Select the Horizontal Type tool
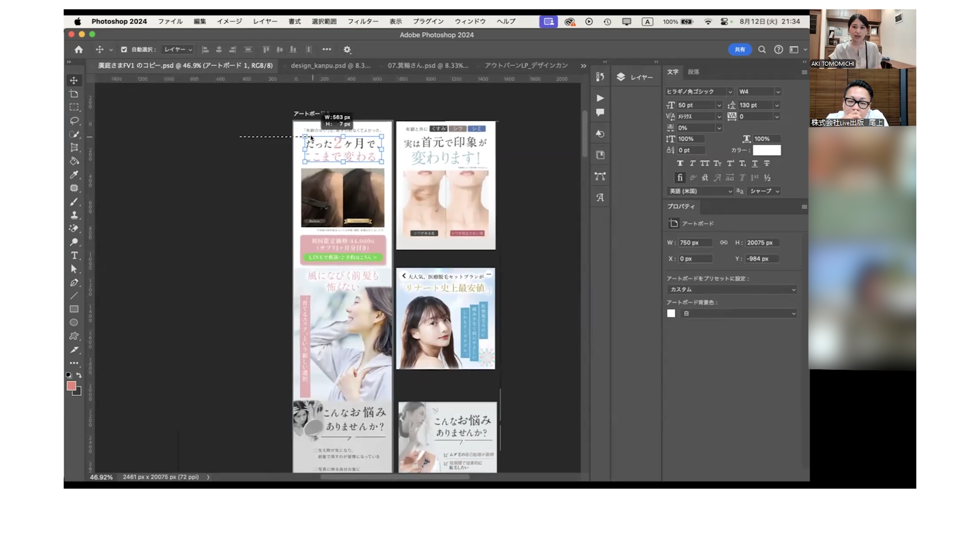Screen dimensions: 980x551 [74, 256]
